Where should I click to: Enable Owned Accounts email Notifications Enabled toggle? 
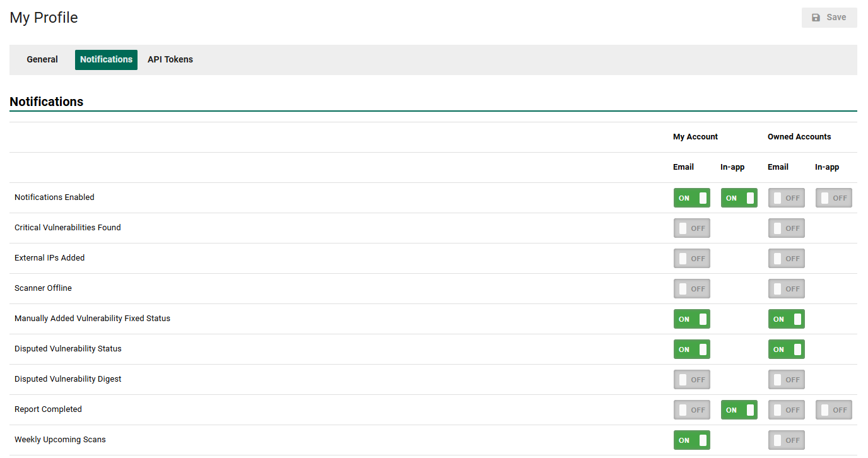point(786,198)
